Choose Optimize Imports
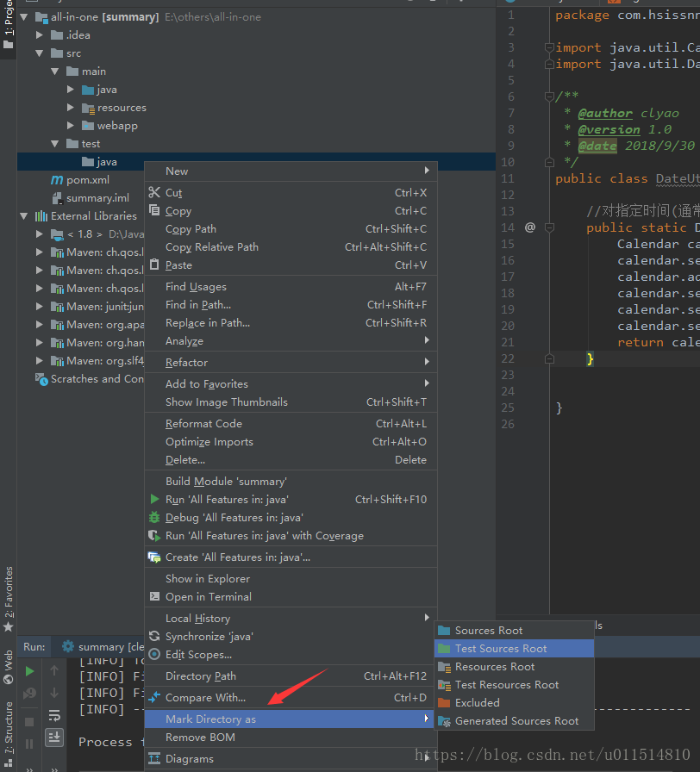The image size is (700, 772). (x=291, y=442)
